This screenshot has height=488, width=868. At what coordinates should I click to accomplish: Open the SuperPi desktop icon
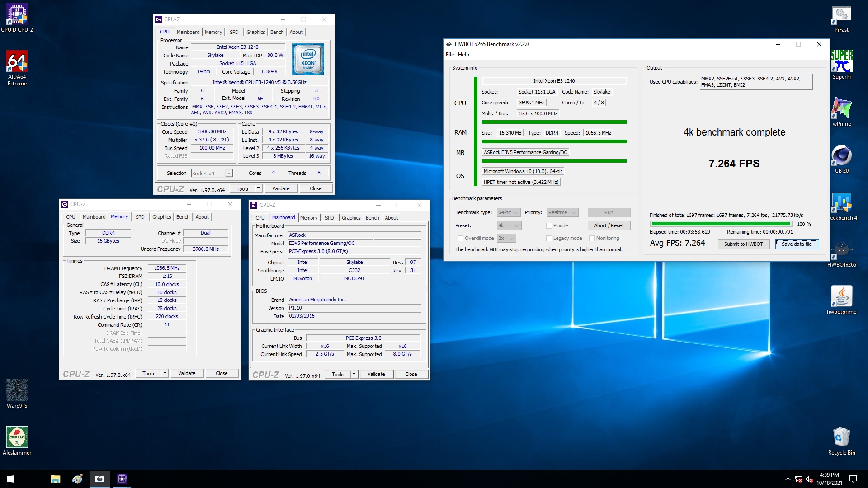841,65
